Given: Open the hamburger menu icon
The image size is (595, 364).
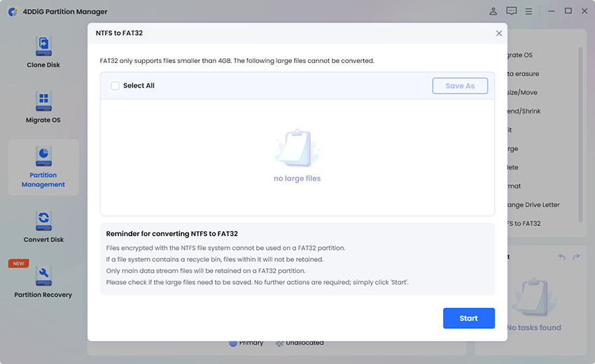Looking at the screenshot, I should click(528, 11).
